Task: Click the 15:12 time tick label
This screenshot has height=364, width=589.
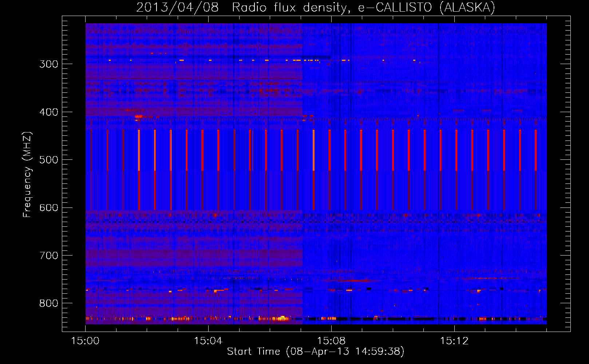Action: tap(454, 341)
